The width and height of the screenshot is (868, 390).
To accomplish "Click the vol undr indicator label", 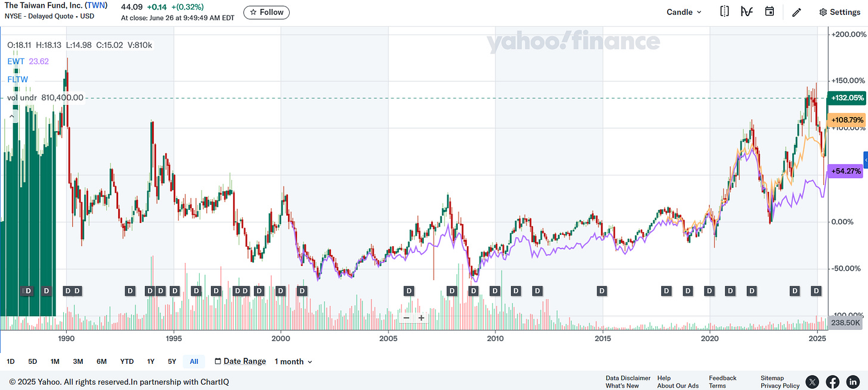I will [23, 98].
